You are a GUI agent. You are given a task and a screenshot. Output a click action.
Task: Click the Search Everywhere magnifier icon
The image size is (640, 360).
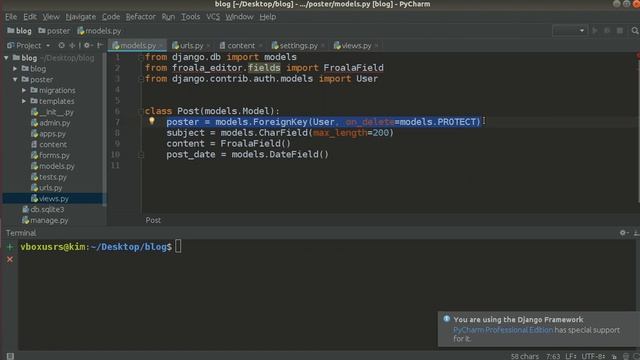pos(635,31)
